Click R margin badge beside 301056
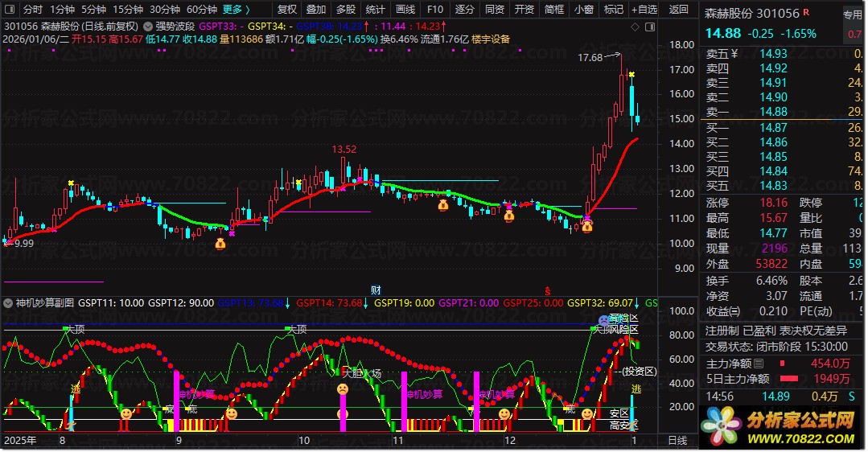868x452 pixels. [806, 11]
